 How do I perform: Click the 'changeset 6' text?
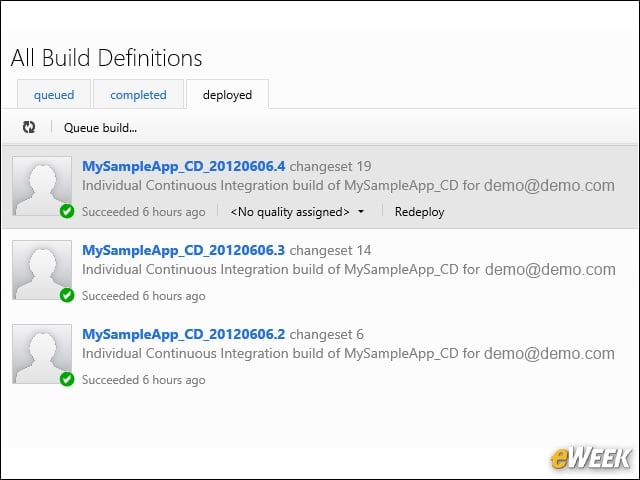point(327,335)
